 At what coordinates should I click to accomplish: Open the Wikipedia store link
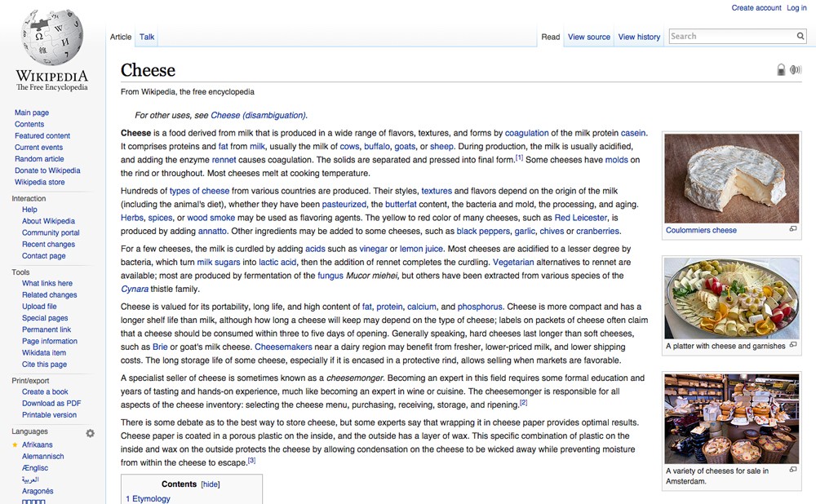click(x=39, y=182)
